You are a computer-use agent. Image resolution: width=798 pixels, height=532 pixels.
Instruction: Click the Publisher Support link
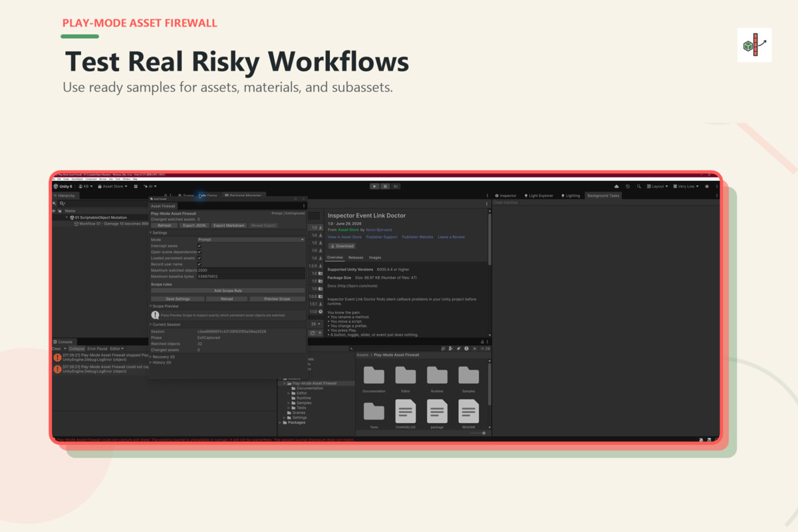[382, 237]
